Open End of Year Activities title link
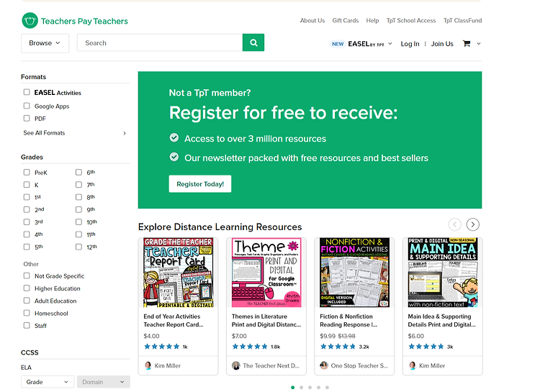This screenshot has width=540, height=392. (x=174, y=320)
